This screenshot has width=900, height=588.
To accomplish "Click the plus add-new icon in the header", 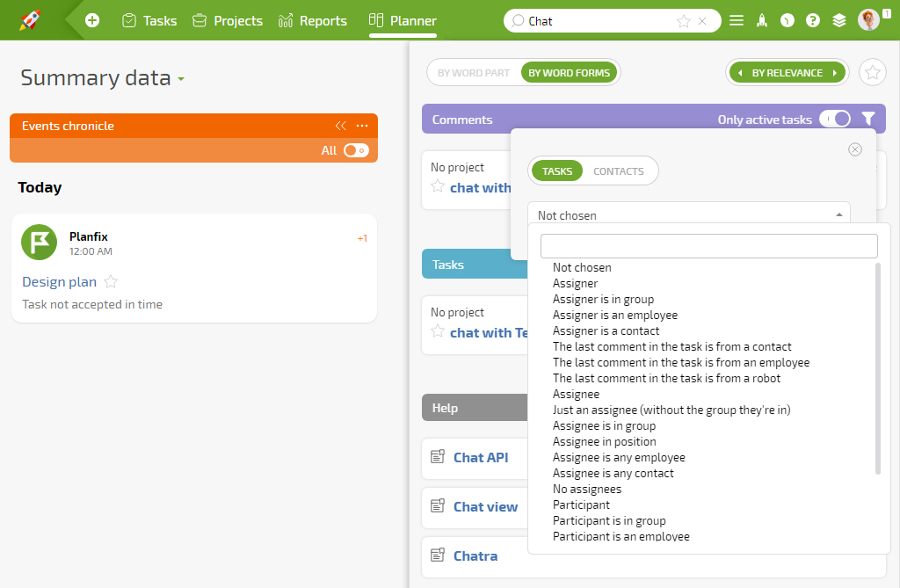I will (x=91, y=21).
